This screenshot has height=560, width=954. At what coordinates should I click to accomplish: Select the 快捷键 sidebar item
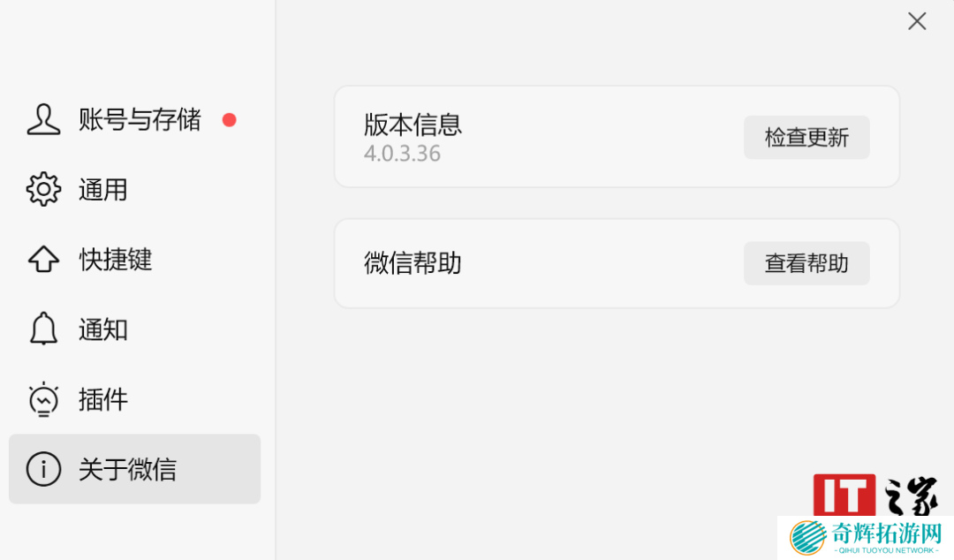116,260
